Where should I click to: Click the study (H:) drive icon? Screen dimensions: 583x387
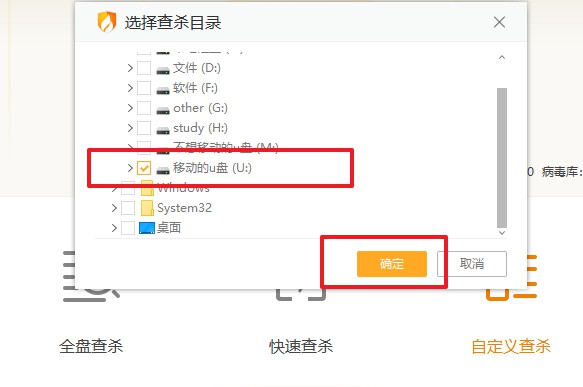[163, 130]
